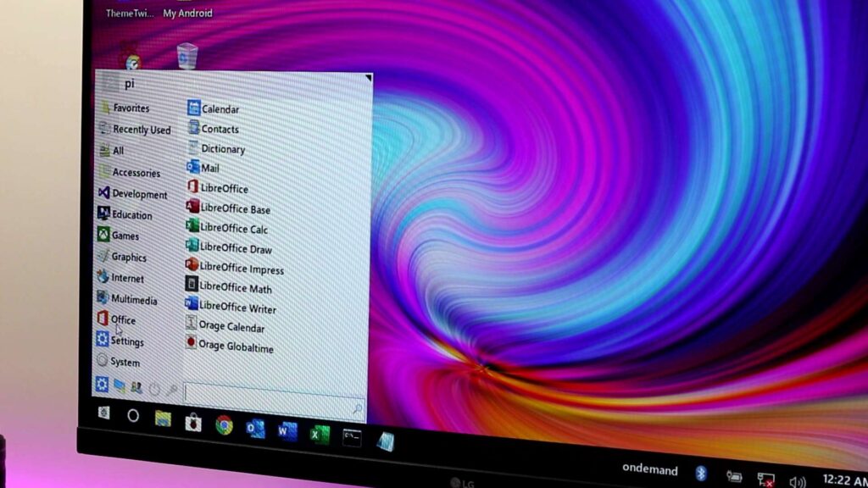This screenshot has height=488, width=868.
Task: Browse the Multimedia category
Action: [127, 299]
